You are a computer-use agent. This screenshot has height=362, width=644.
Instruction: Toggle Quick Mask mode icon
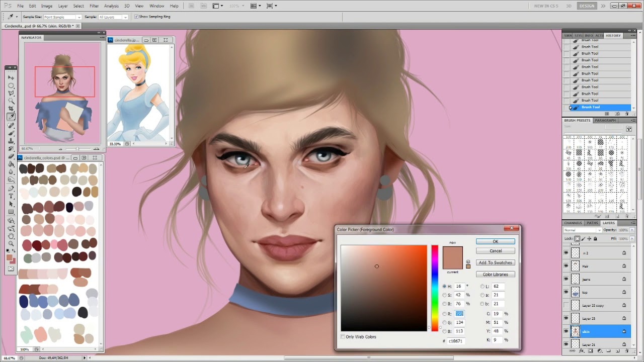click(x=11, y=270)
